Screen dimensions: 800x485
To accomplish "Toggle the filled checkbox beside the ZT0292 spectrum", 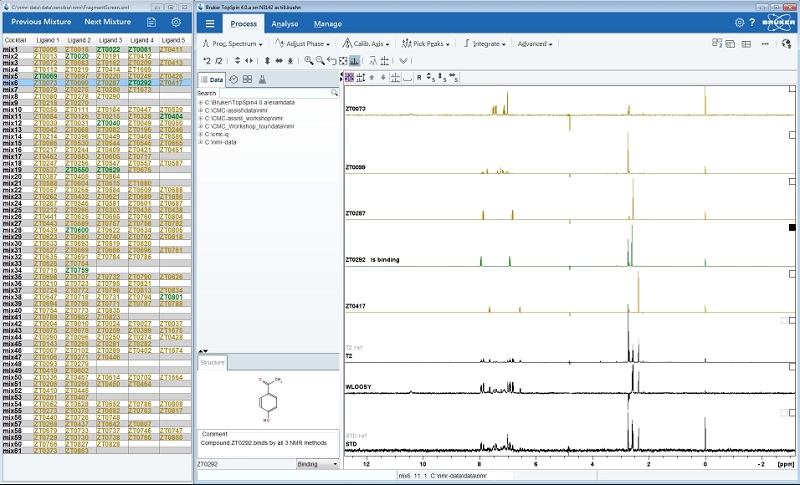I will [x=793, y=228].
